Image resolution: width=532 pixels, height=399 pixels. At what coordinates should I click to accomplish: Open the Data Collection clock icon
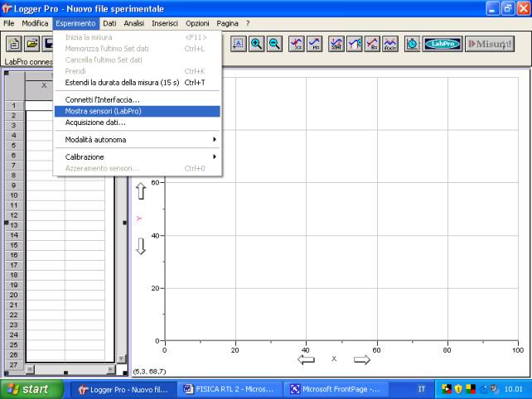click(413, 45)
